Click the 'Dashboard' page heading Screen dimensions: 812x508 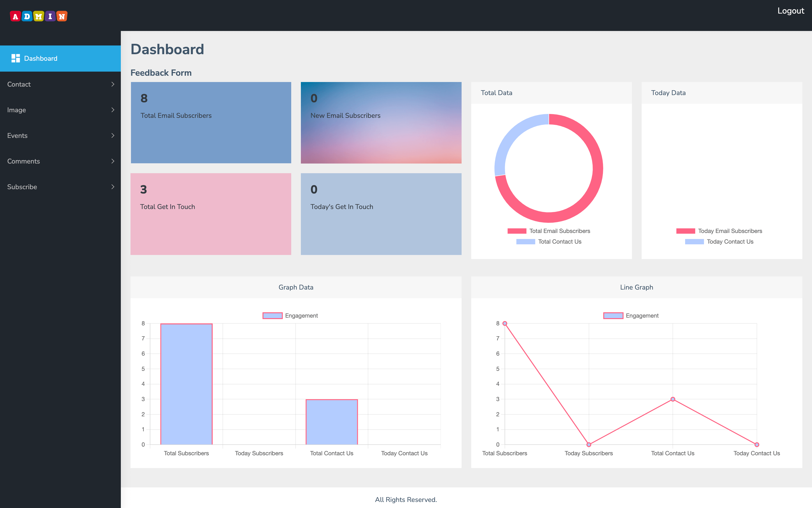coord(167,49)
